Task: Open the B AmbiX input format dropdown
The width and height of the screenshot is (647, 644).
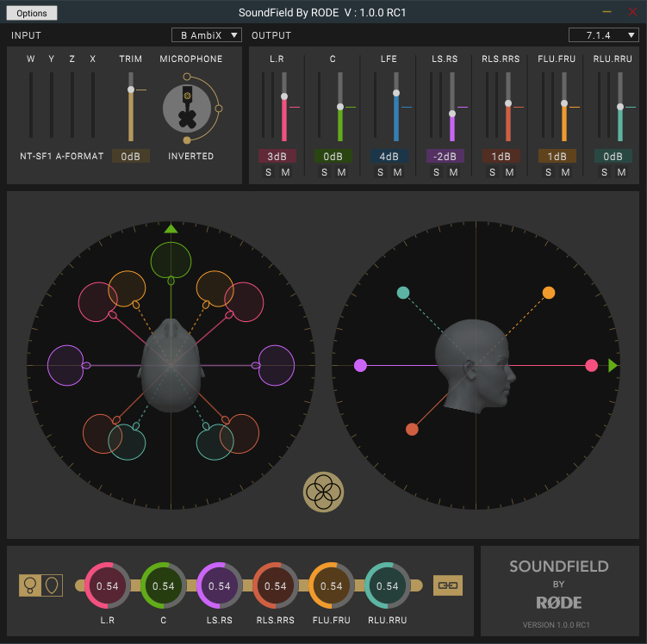Action: coord(207,35)
